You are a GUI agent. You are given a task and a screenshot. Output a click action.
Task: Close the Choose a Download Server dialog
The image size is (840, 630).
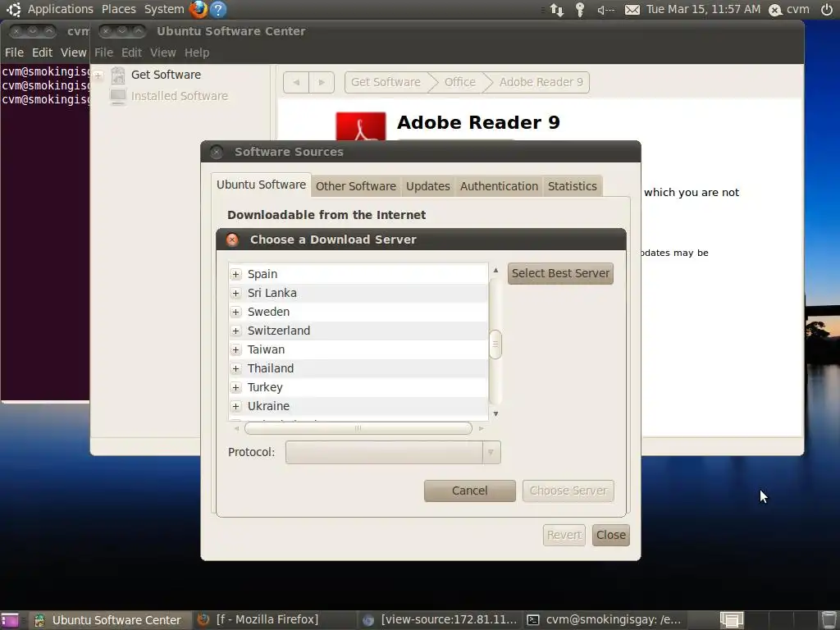pyautogui.click(x=232, y=240)
